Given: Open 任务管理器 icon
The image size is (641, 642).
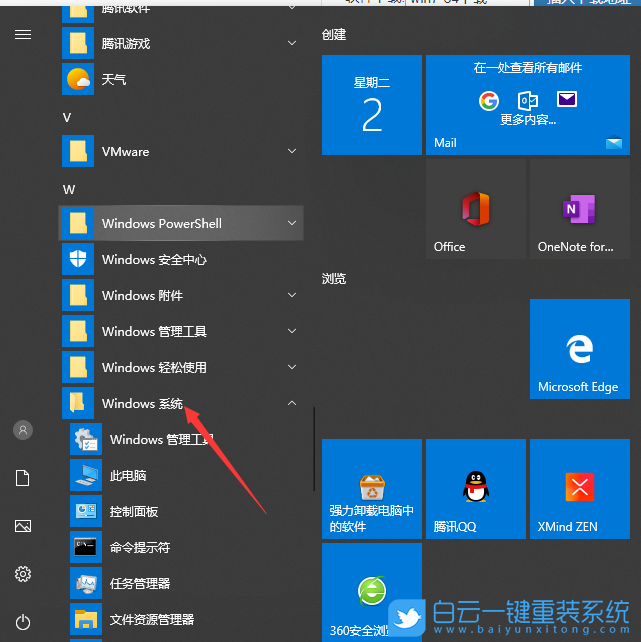Looking at the screenshot, I should point(86,583).
